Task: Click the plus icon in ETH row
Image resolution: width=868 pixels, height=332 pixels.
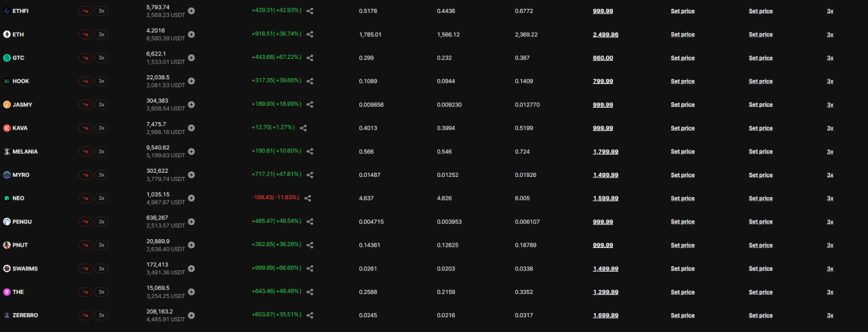Action: tap(191, 35)
